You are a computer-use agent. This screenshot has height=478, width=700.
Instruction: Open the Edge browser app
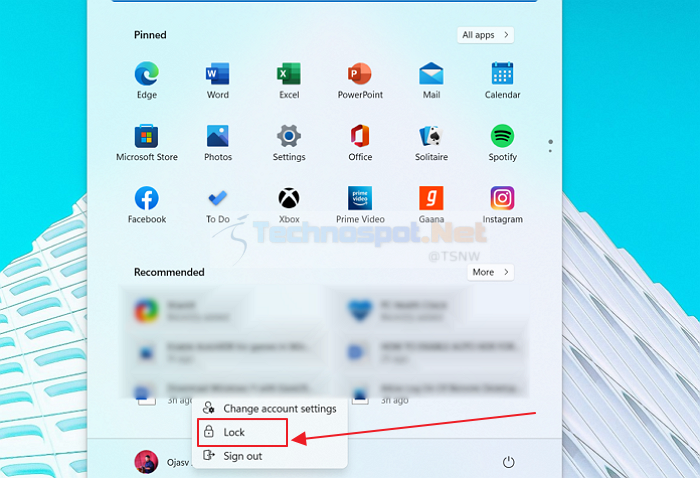click(x=146, y=80)
